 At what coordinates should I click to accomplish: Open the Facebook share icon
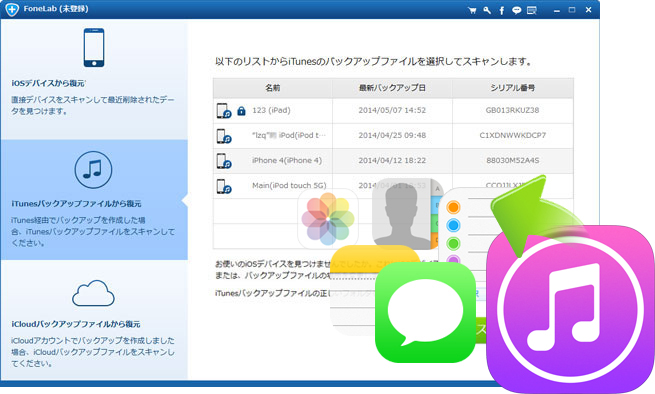pyautogui.click(x=502, y=10)
